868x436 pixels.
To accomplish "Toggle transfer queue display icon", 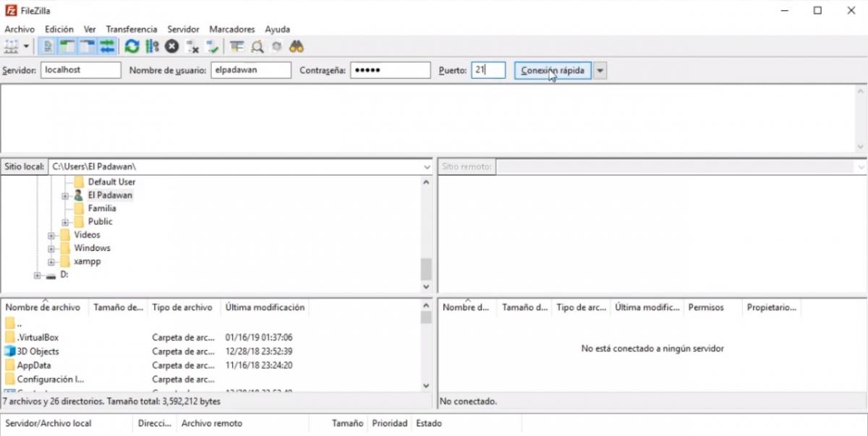I will tap(107, 46).
